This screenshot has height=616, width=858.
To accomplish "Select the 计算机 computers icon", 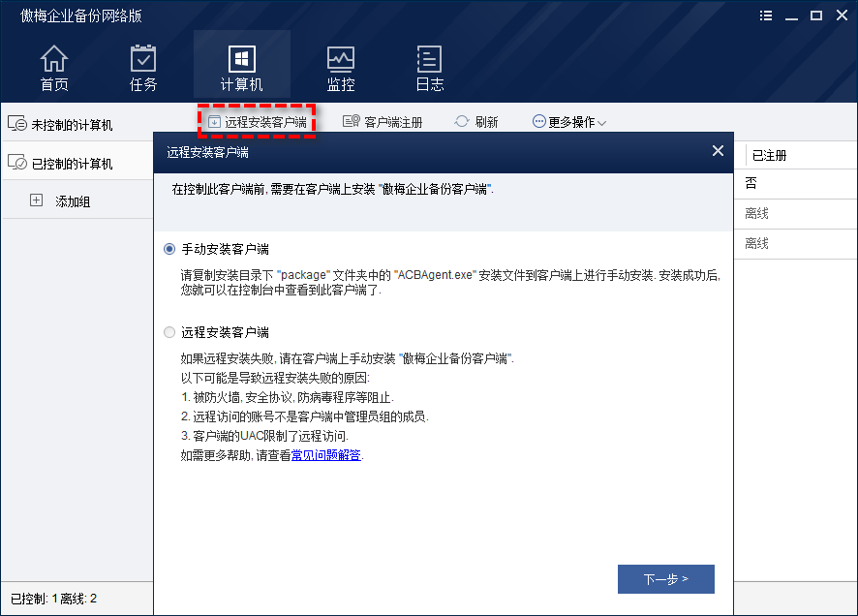I will pyautogui.click(x=241, y=59).
